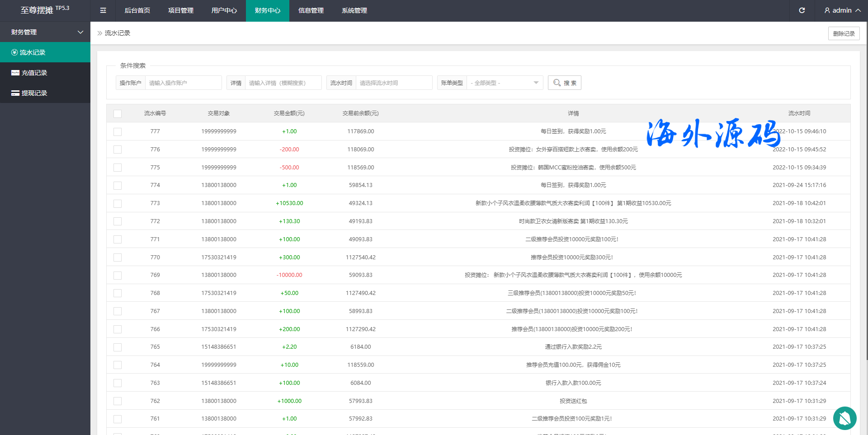The image size is (868, 435).
Task: Click the green floating round icon bottom-right
Action: click(844, 418)
